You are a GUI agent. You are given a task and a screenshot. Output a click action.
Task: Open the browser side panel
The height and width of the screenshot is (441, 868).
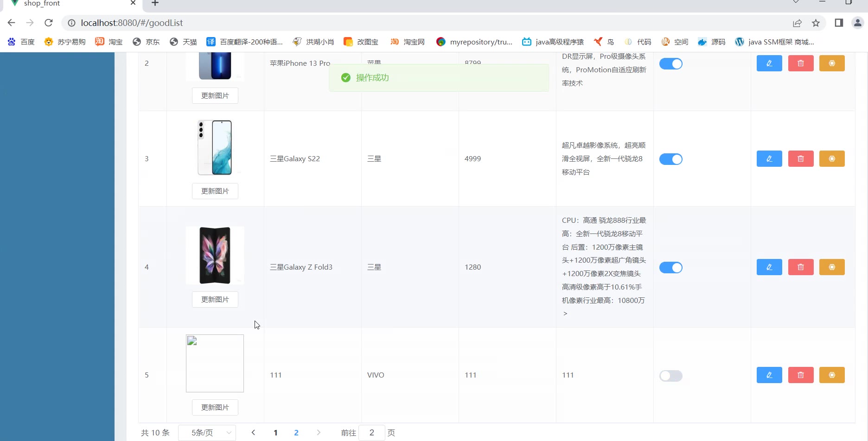pyautogui.click(x=839, y=23)
